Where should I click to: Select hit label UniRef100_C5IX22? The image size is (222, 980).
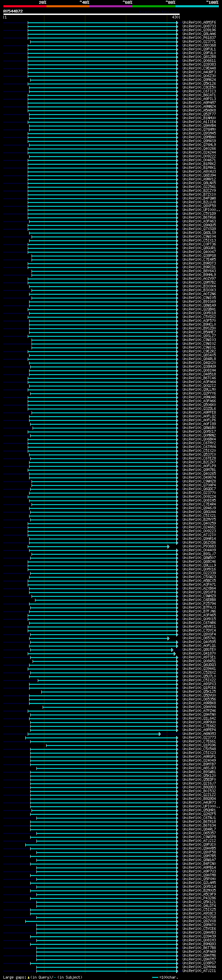[x=199, y=680]
